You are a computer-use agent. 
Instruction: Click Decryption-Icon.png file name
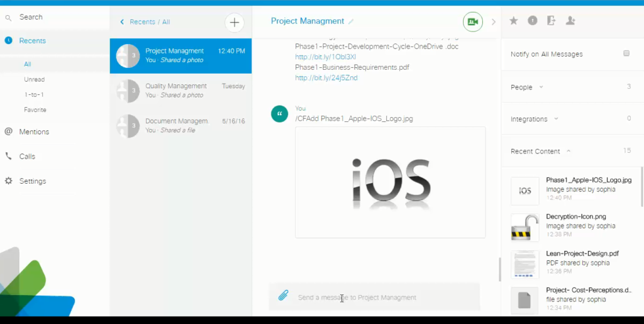pos(576,216)
